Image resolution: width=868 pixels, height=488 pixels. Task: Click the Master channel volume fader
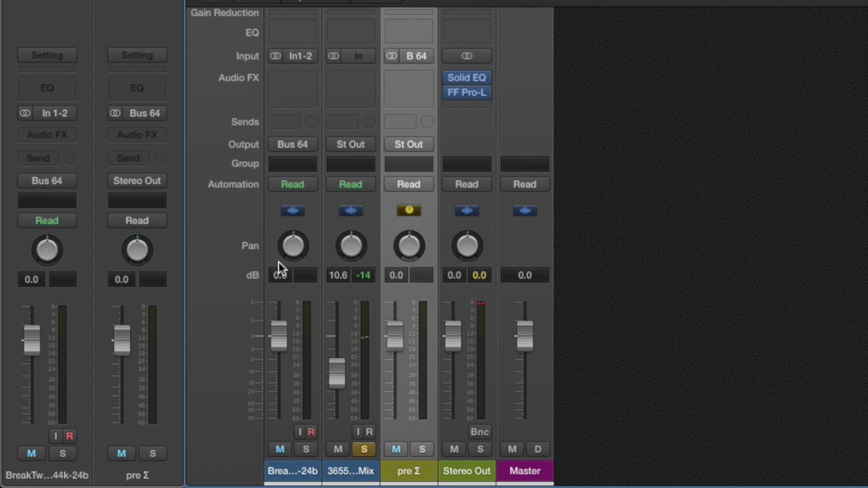(x=525, y=335)
